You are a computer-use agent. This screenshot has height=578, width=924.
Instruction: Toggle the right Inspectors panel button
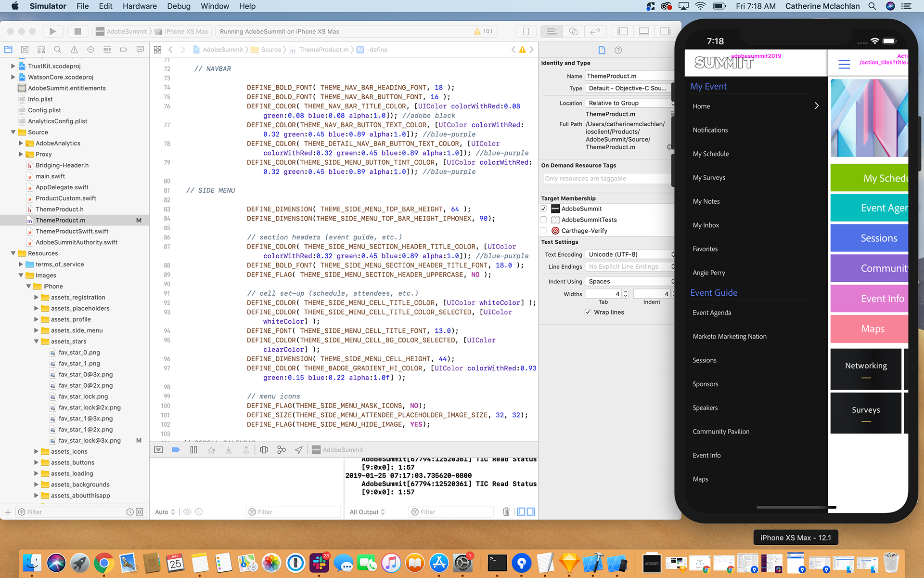pyautogui.click(x=665, y=31)
